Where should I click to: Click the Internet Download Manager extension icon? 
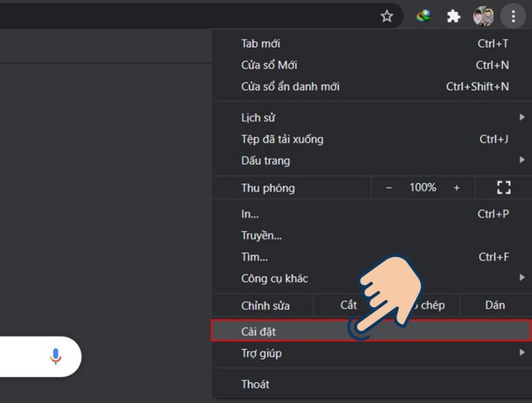(x=424, y=16)
